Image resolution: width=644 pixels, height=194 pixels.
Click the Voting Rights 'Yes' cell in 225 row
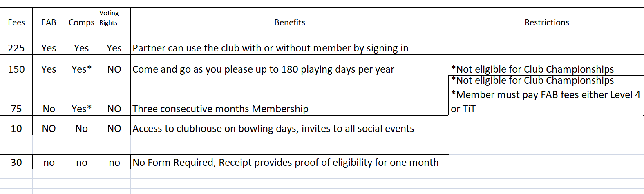pos(114,48)
